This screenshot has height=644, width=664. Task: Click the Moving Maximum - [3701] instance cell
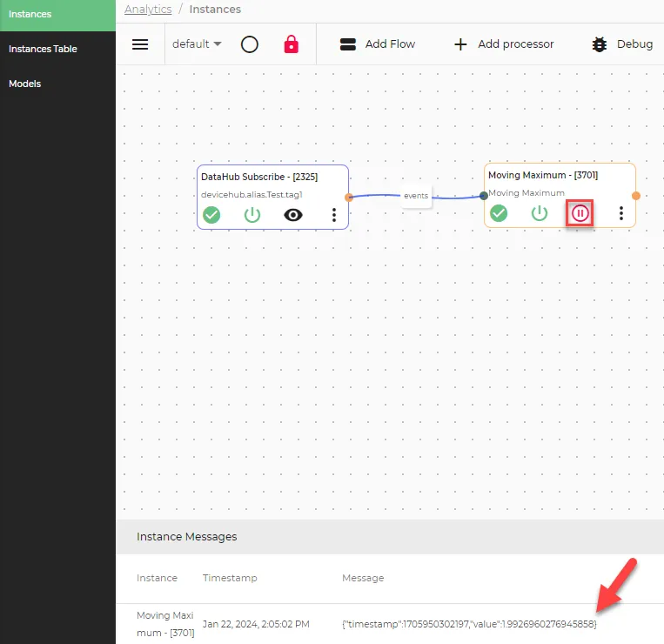coord(165,624)
